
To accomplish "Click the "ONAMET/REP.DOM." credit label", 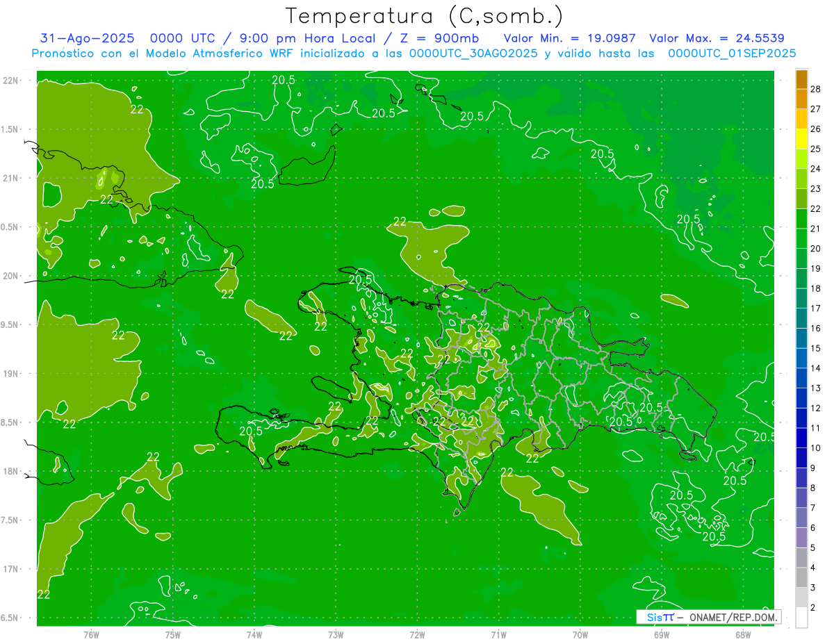I will pos(734,617).
